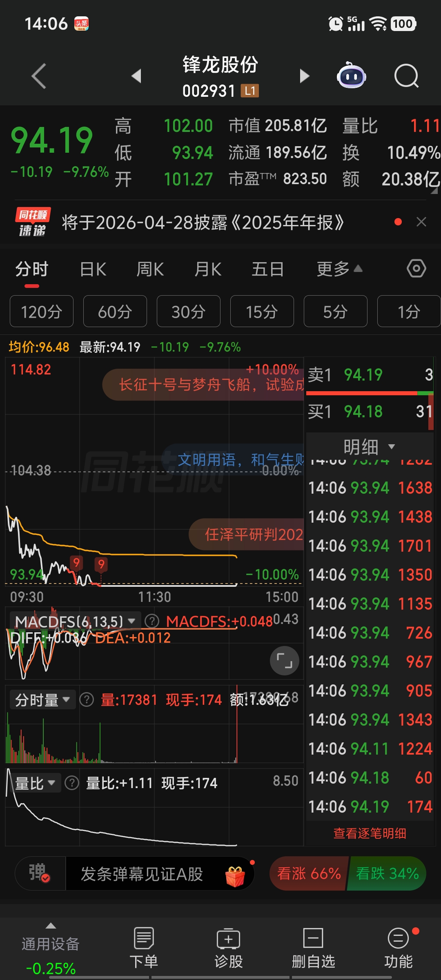The image size is (441, 980).
Task: Open 分时量 indicator dropdown
Action: point(42,700)
